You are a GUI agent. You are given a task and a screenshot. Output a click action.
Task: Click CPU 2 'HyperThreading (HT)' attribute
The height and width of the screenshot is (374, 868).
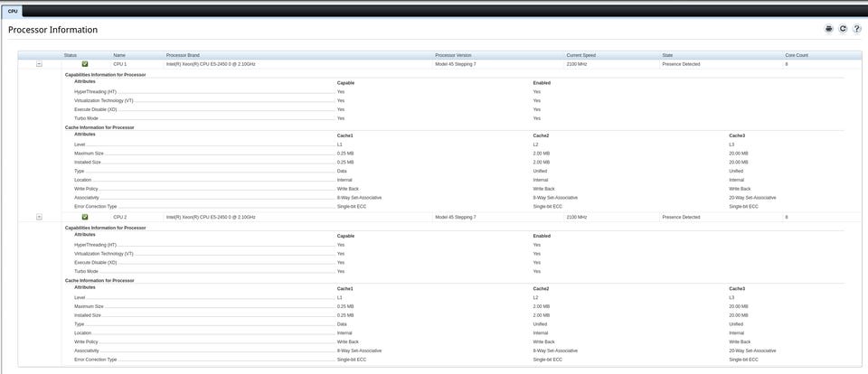[95, 245]
